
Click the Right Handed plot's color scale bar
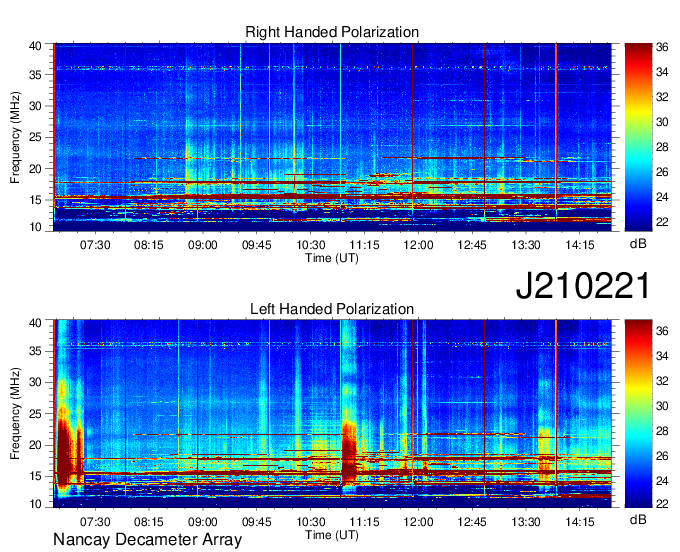pyautogui.click(x=638, y=137)
